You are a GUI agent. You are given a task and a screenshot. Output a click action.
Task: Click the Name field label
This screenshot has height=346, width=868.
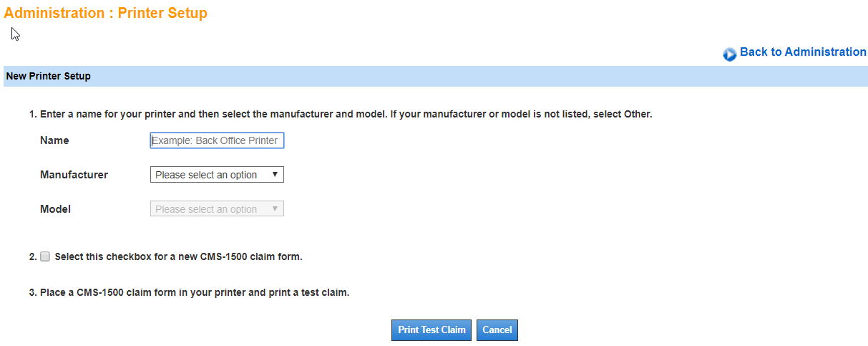[54, 140]
